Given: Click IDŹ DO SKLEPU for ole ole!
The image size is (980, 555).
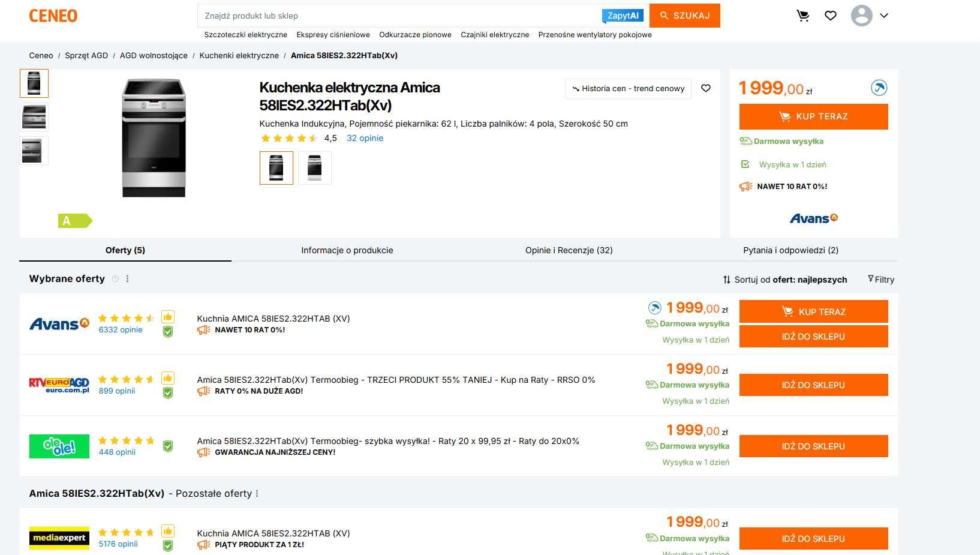Looking at the screenshot, I should pos(813,446).
